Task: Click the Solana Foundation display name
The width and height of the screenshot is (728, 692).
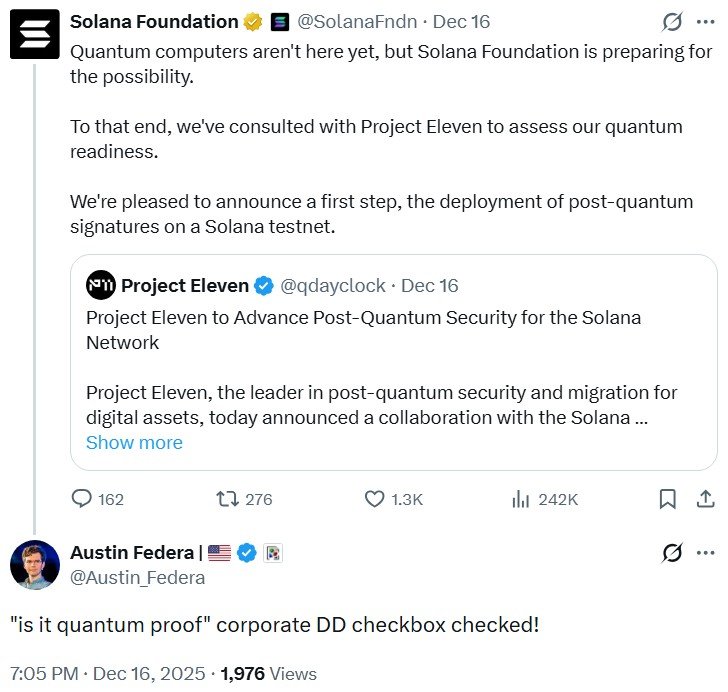Action: tap(154, 22)
